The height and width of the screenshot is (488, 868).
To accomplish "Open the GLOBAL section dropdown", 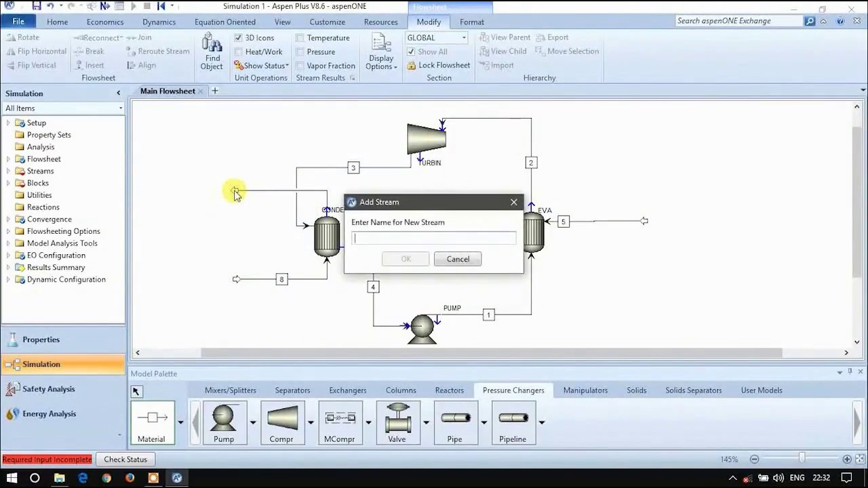I will coord(464,38).
